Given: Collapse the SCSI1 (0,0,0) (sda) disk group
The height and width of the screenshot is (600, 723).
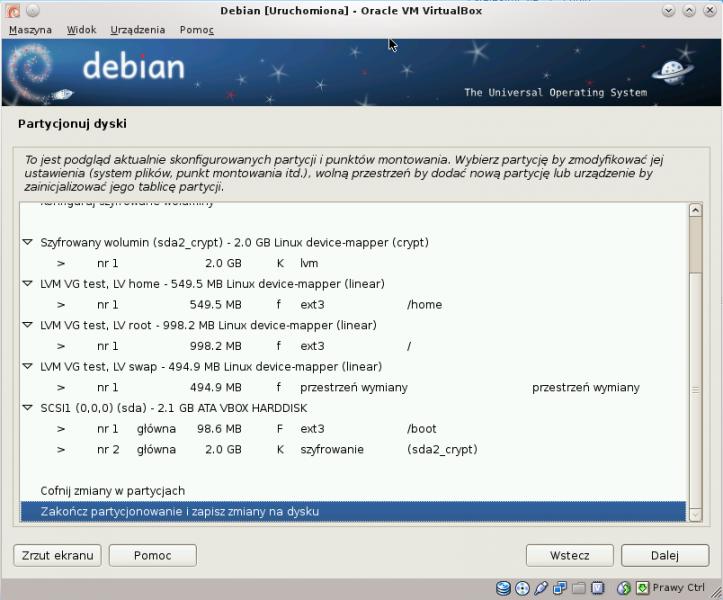Looking at the screenshot, I should tap(28, 408).
